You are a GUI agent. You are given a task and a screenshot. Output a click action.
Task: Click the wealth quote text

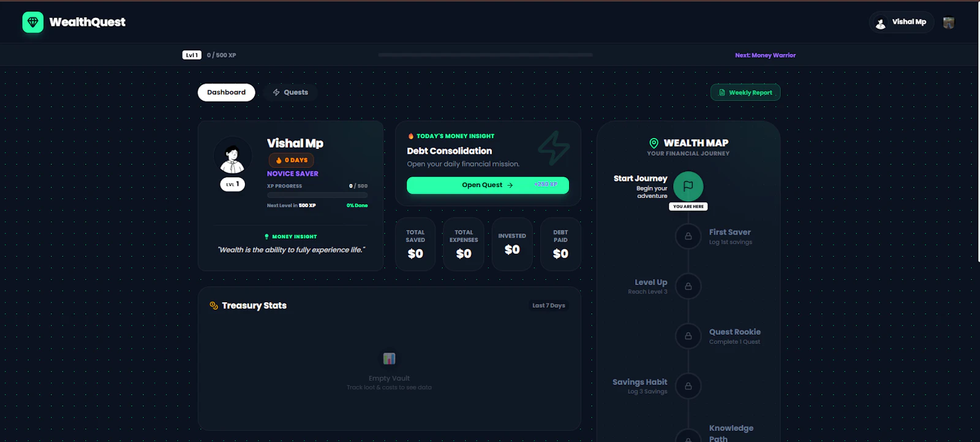tap(291, 250)
